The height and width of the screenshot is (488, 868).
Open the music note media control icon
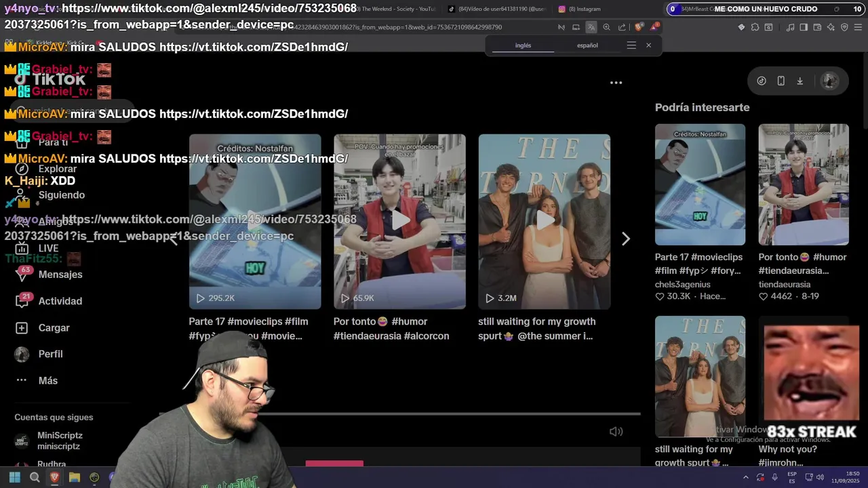(791, 27)
